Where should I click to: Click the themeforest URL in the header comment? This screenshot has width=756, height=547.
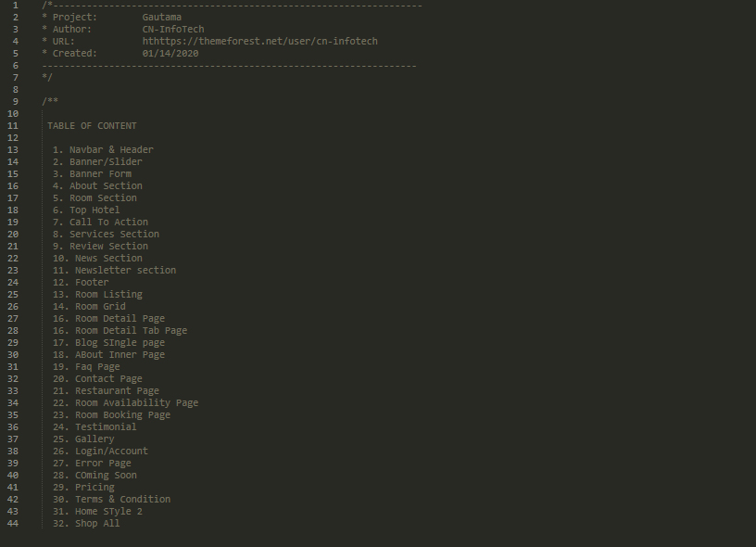coord(259,42)
